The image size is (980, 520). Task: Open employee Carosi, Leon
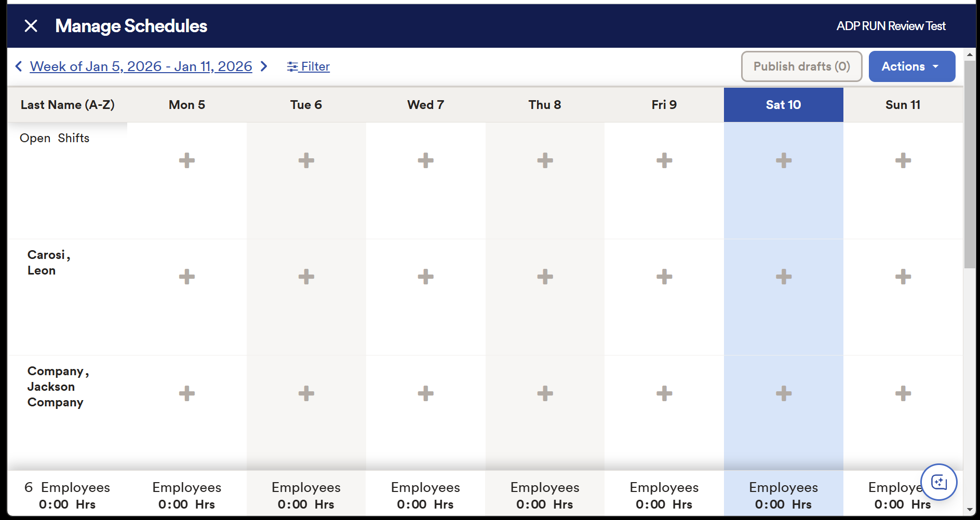click(48, 263)
